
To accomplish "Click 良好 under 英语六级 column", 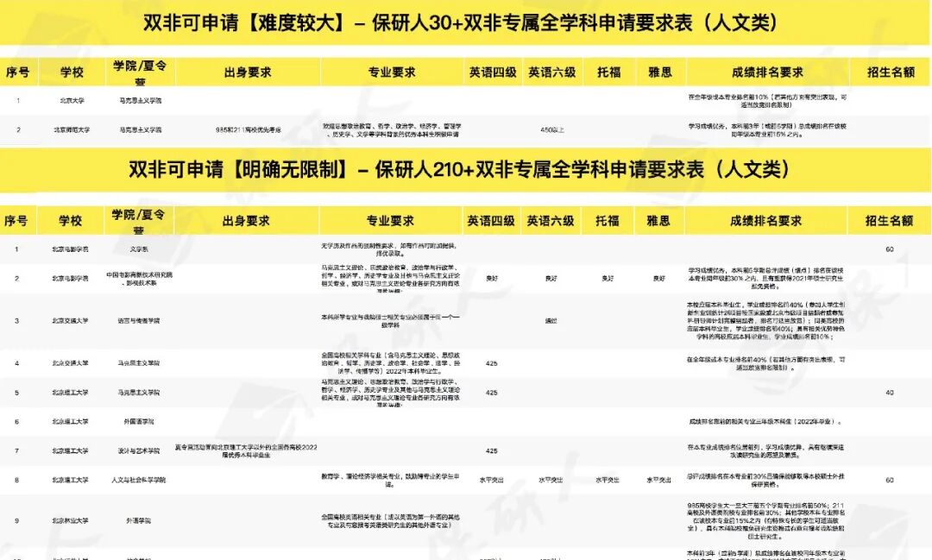I will coord(551,278).
